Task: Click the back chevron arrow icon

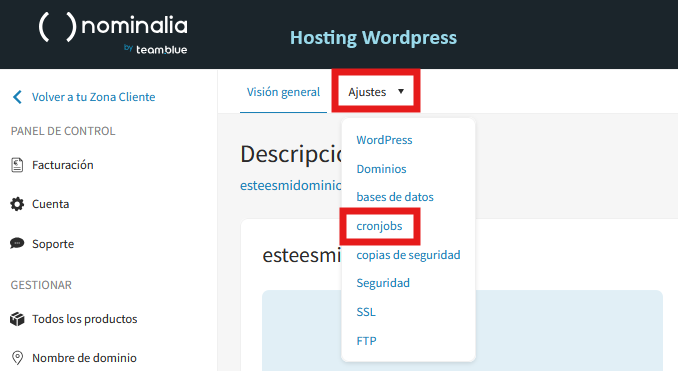Action: 17,97
